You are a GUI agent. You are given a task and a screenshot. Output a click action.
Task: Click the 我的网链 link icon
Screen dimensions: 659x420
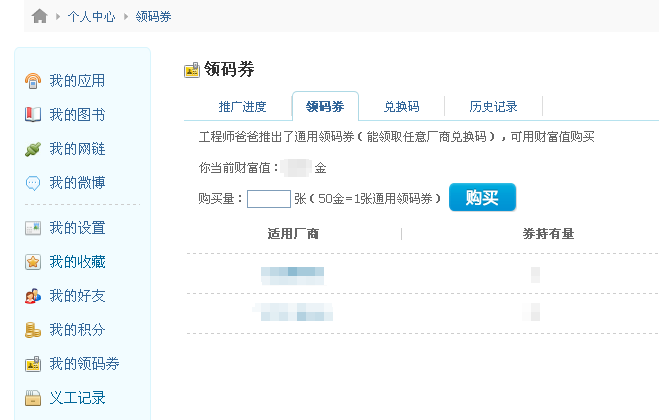click(x=33, y=149)
